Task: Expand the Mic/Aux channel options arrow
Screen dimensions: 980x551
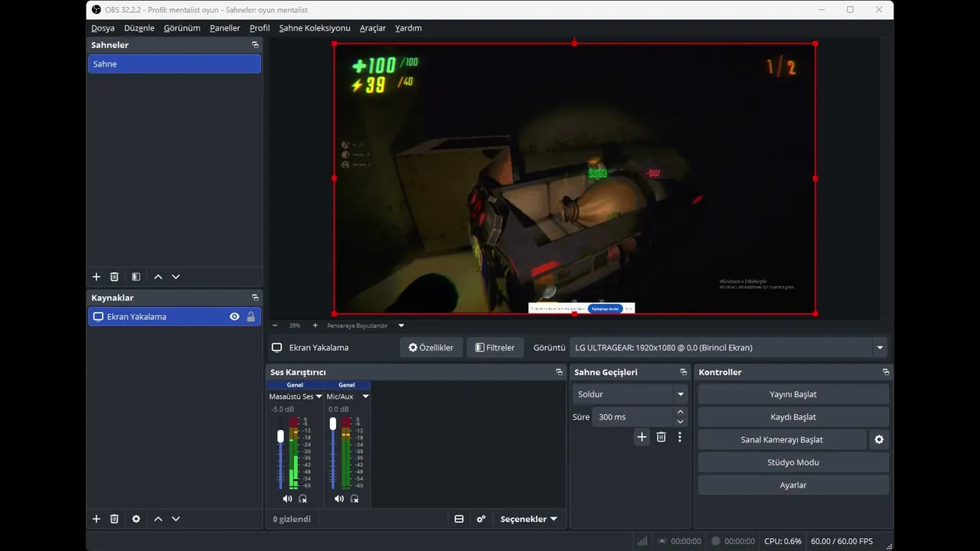Action: point(365,396)
